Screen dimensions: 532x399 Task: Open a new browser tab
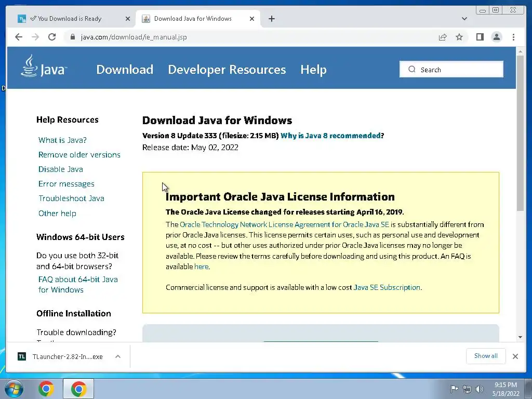click(x=271, y=19)
